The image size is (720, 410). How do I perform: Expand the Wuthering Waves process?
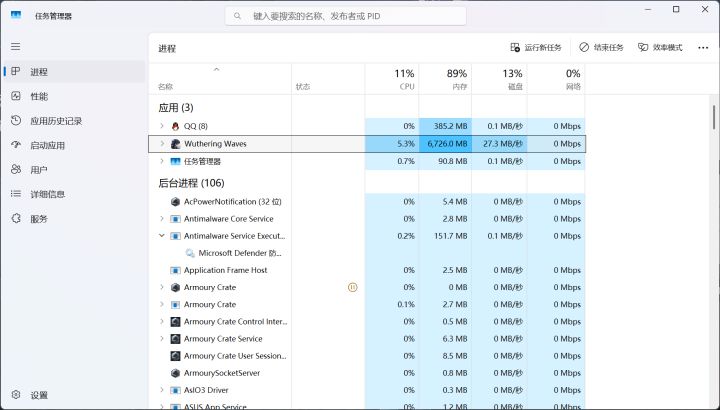coord(162,144)
